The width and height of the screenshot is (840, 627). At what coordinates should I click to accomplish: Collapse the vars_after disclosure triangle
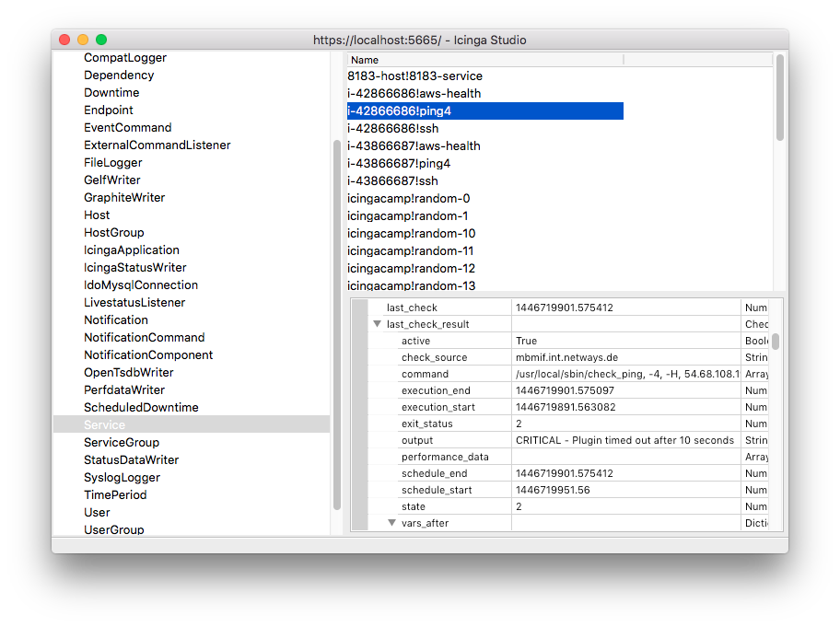point(392,523)
